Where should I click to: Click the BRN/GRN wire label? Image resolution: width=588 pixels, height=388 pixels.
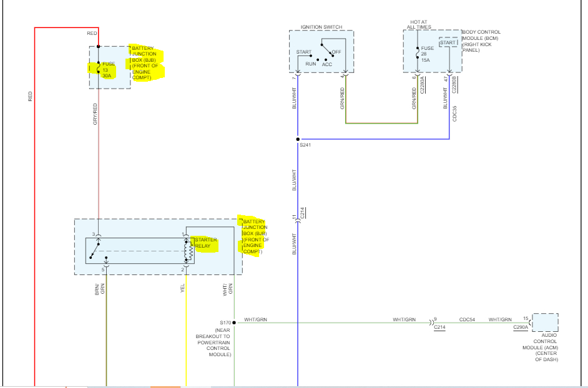click(100, 289)
